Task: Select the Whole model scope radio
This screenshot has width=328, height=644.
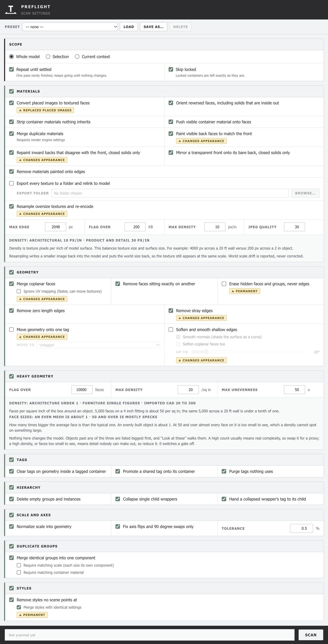Action: pos(11,57)
